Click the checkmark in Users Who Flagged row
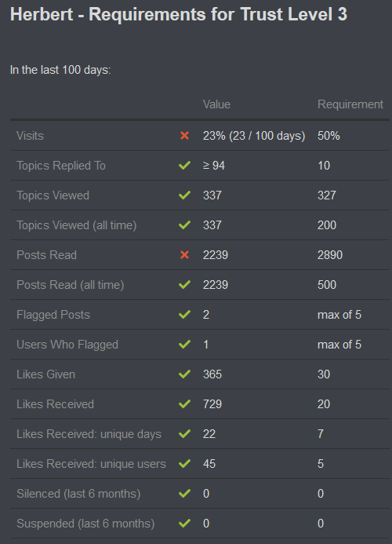Image resolution: width=392 pixels, height=544 pixels. tap(184, 345)
